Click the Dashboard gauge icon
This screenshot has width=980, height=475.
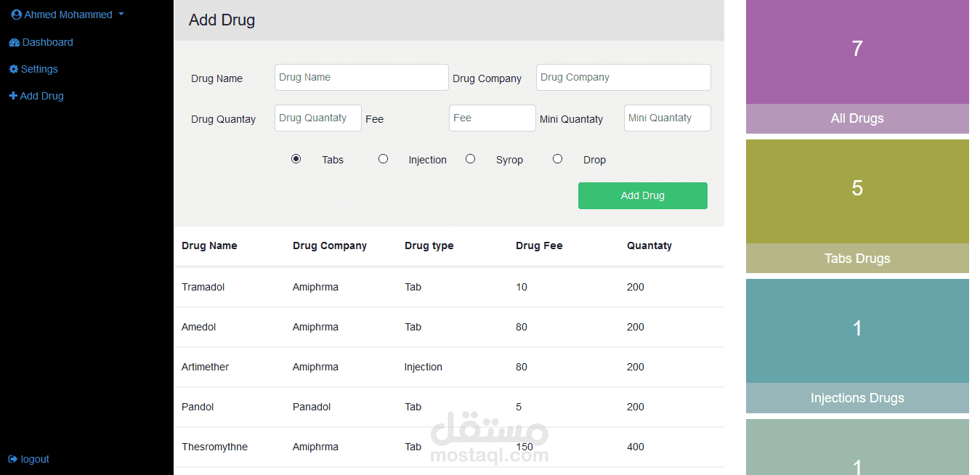[14, 42]
